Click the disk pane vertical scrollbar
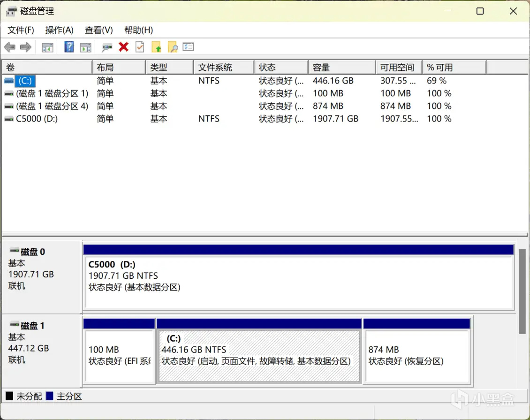The image size is (530, 420). (x=522, y=291)
